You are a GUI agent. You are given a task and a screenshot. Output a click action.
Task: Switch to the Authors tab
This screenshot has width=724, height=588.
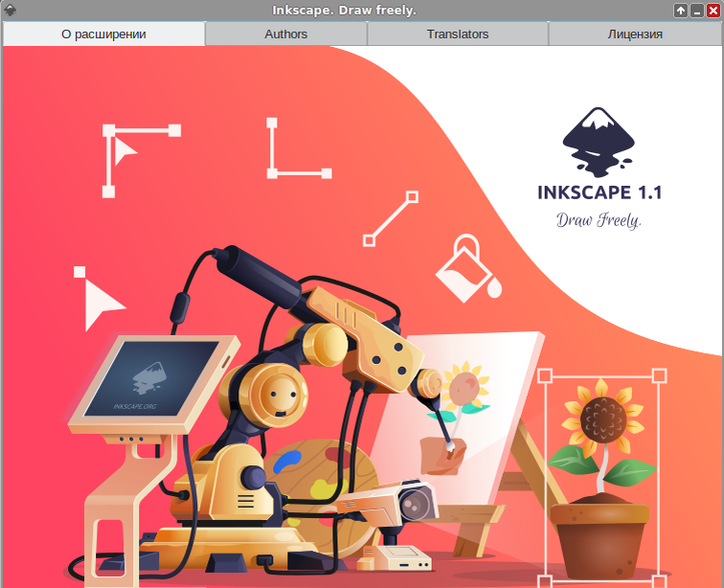[x=285, y=34]
